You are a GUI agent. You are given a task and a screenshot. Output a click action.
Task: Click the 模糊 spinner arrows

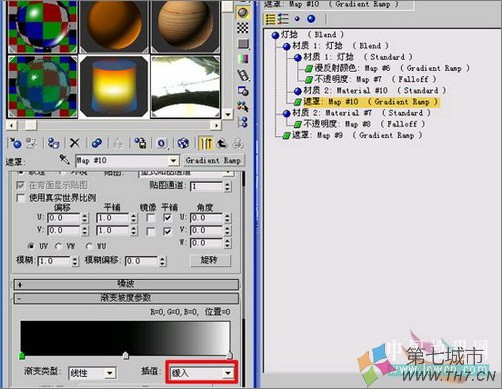point(75,261)
